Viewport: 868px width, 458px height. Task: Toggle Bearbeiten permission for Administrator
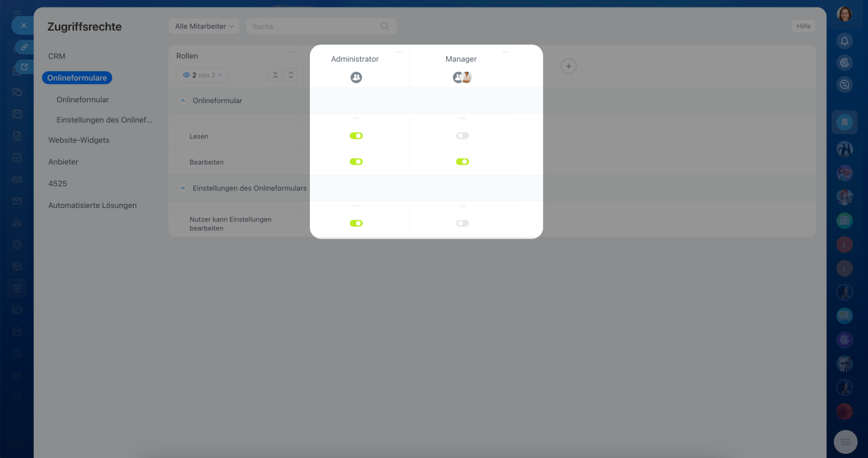[x=356, y=162]
